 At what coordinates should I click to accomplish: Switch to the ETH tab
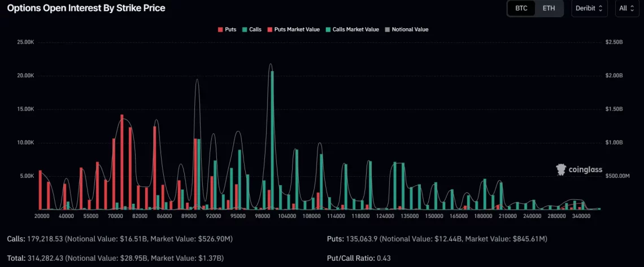click(x=549, y=8)
